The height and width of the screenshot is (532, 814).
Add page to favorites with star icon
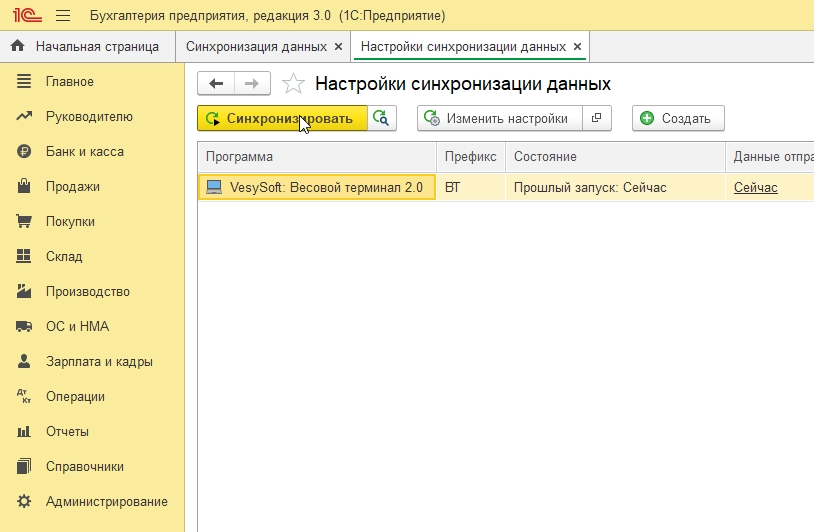(x=293, y=84)
